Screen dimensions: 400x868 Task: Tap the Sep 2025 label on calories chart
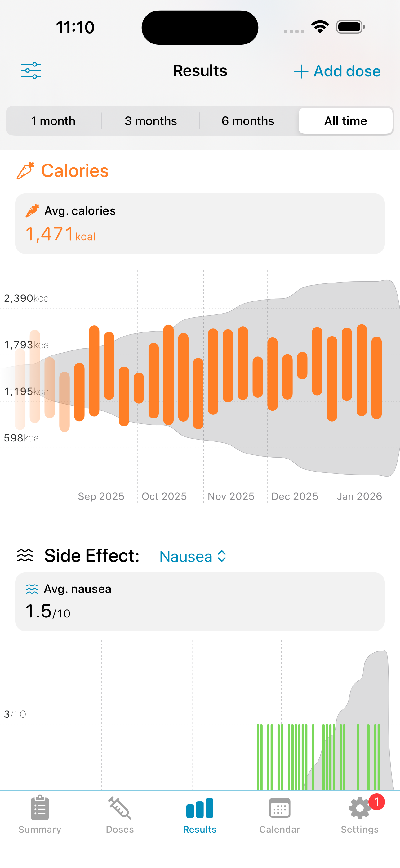point(101,496)
